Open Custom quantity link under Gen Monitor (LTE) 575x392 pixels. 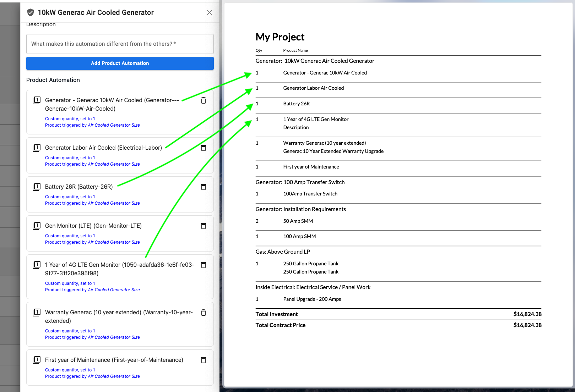tap(70, 236)
